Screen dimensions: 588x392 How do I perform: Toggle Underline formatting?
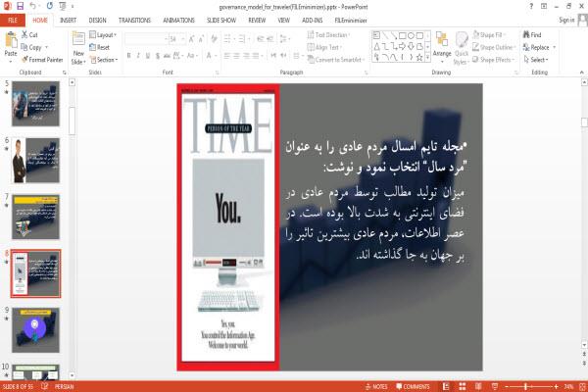coord(148,56)
